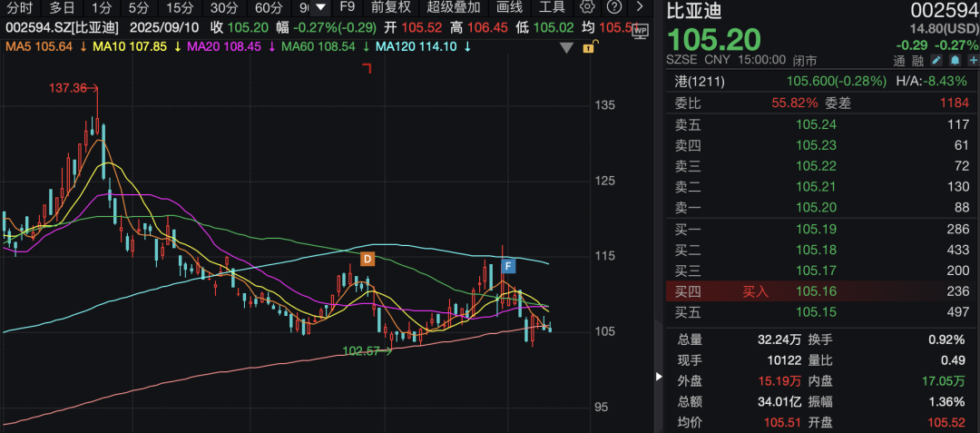Open the 画线 drawing tools
Viewport: 980px width, 433px height.
point(509,7)
